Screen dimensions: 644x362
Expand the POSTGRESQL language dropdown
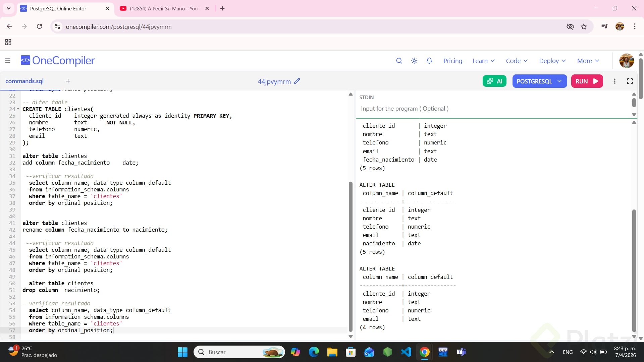point(539,81)
